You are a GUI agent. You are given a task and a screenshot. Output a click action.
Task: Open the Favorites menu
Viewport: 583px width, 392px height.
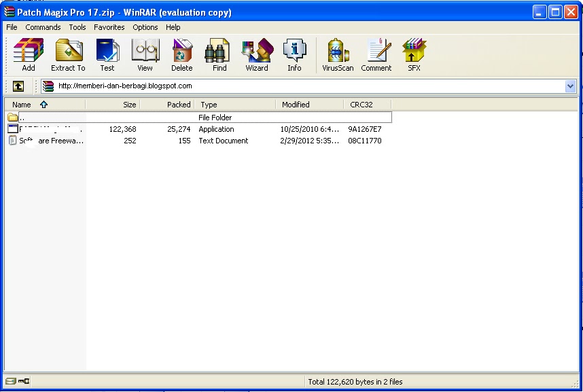(109, 27)
